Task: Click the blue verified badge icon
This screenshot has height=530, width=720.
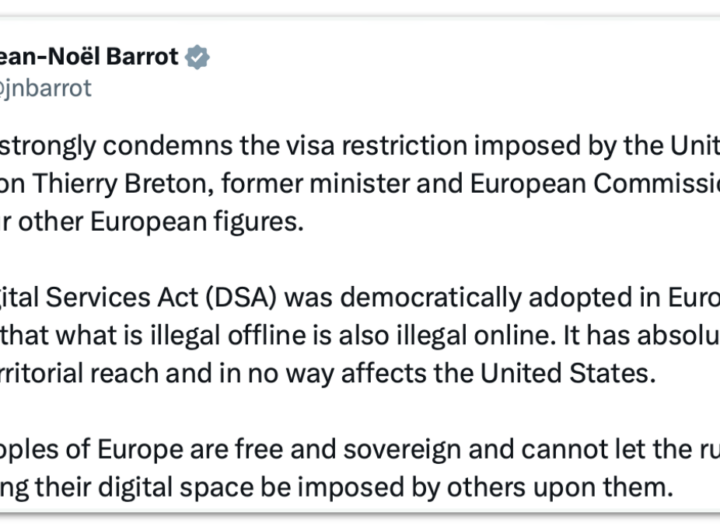Action: point(197,57)
